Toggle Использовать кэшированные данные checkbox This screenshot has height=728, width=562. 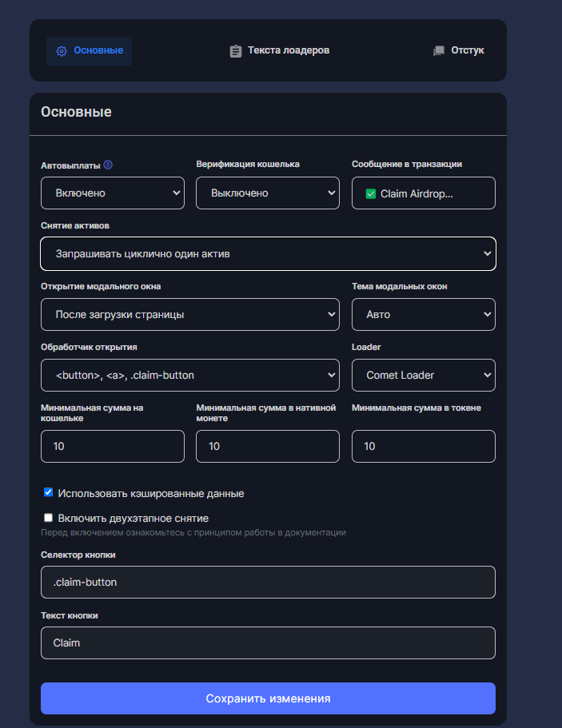(49, 493)
